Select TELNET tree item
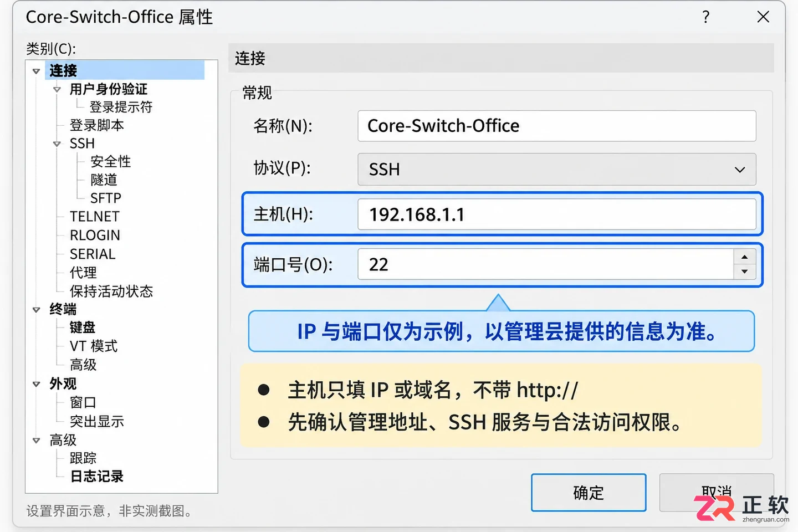Screen dimensions: 798x532 (x=95, y=217)
